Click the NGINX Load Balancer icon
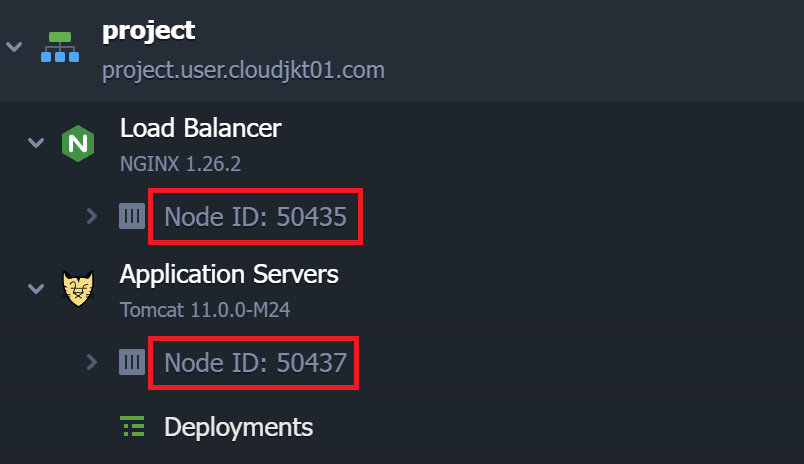The width and height of the screenshot is (804, 464). [x=78, y=144]
